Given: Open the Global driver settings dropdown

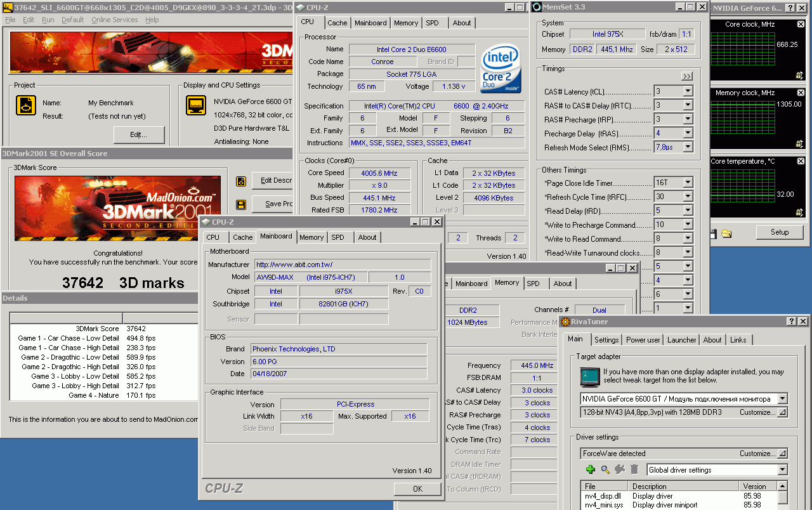Looking at the screenshot, I should pos(782,470).
